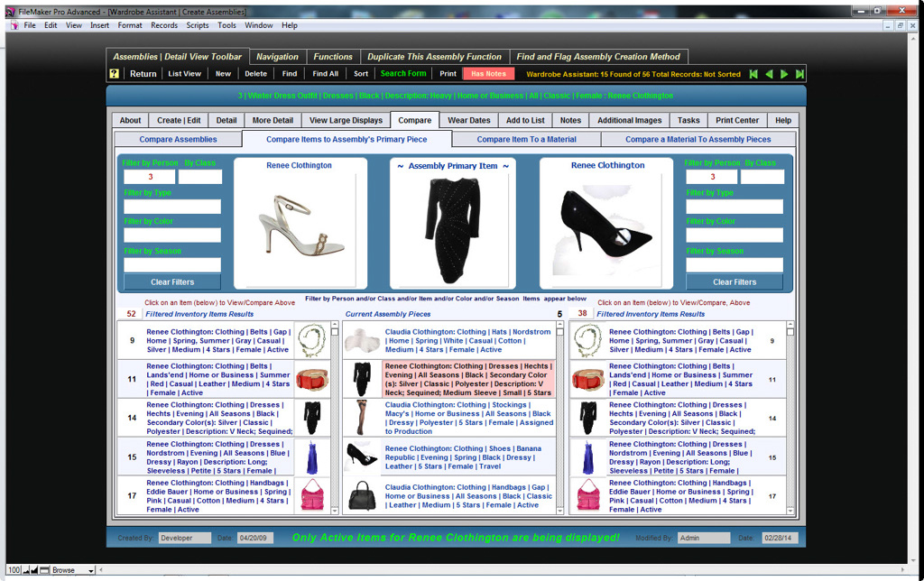The width and height of the screenshot is (924, 581).
Task: Click the Modified By Admin field
Action: (704, 538)
